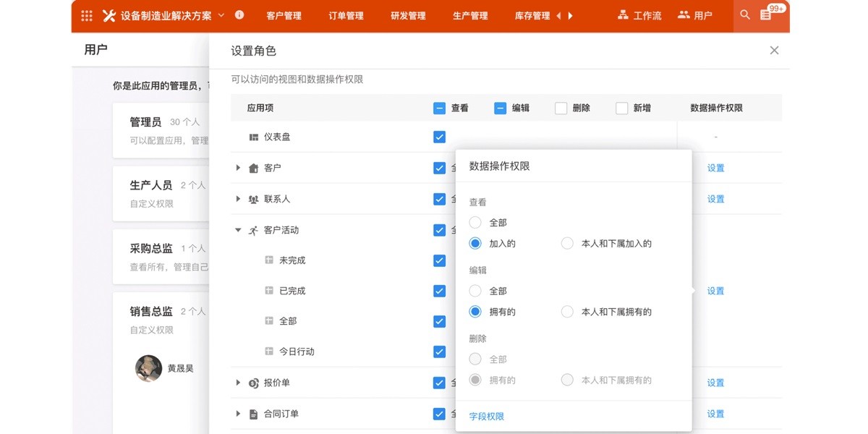Click 设置 next to 报价单 row
This screenshot has width=868, height=434.
click(715, 383)
